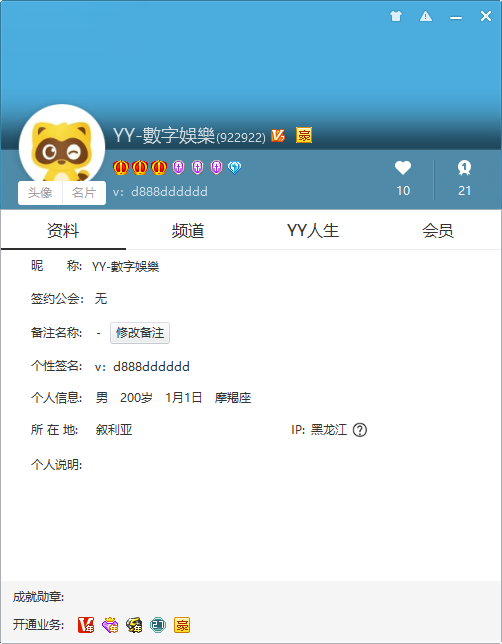
Task: Click the 修改备注 button
Action: 140,333
